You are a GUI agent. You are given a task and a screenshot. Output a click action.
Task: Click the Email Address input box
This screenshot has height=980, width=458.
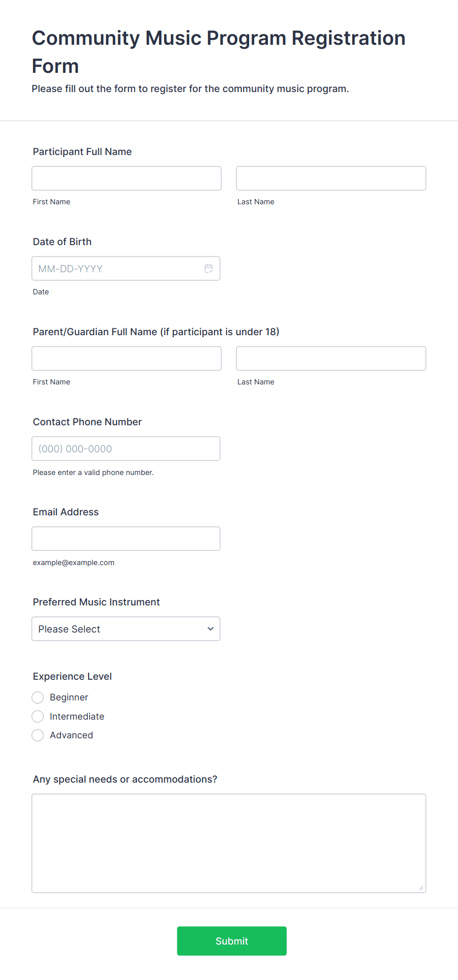click(126, 538)
